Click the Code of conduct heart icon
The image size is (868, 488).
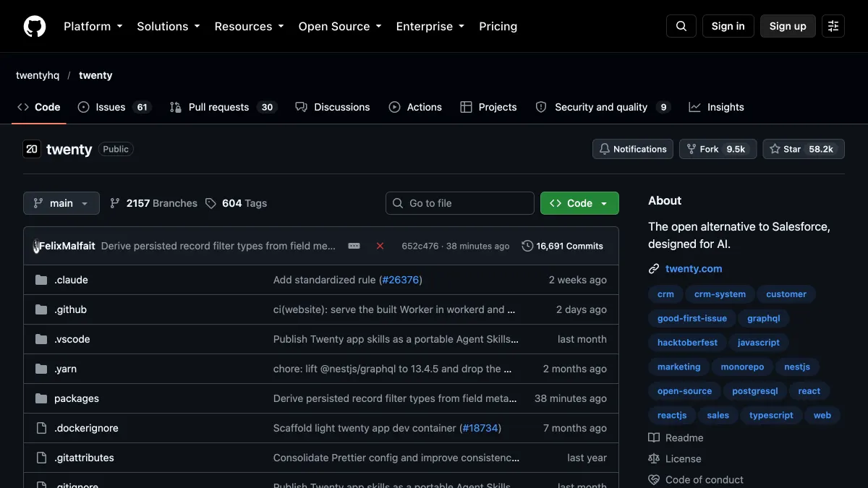(x=654, y=479)
